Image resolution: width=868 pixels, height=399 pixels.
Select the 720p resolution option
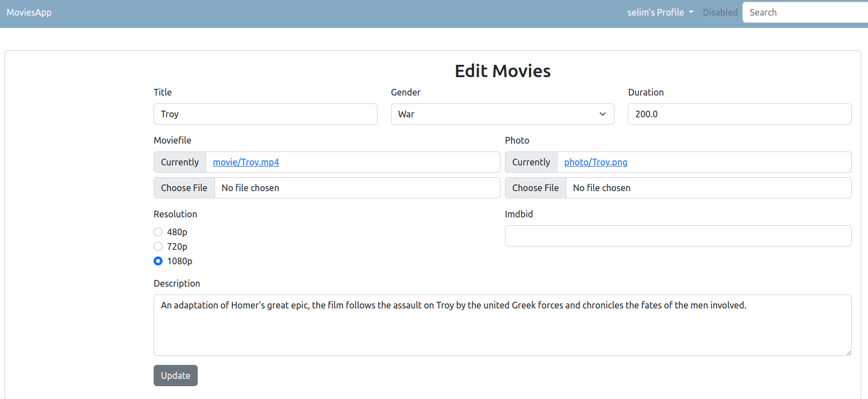pos(158,246)
